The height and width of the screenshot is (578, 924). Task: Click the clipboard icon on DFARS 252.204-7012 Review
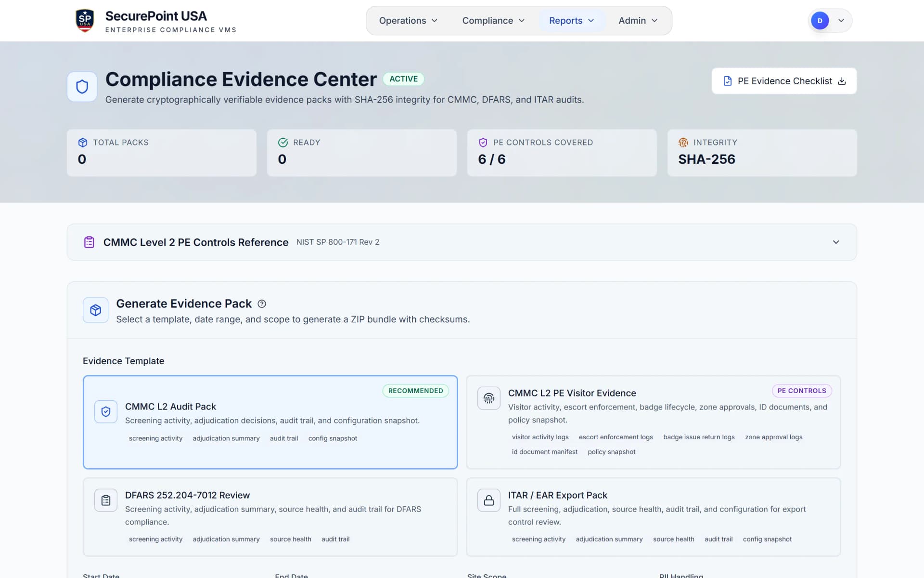[x=106, y=500]
